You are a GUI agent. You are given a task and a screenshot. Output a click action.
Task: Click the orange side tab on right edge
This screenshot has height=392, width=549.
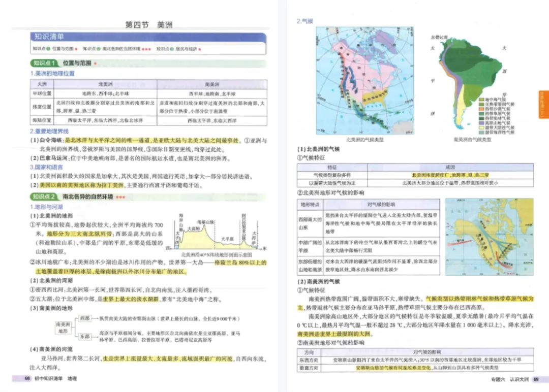543,105
